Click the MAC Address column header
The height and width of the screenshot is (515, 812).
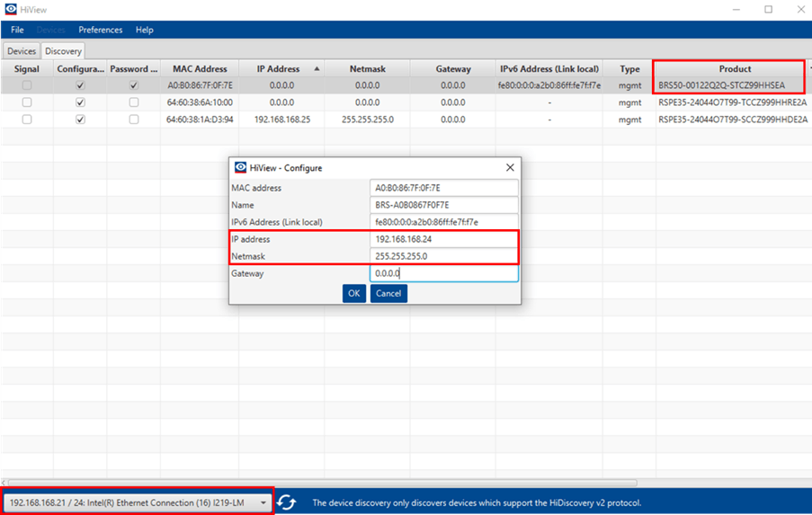(x=200, y=69)
